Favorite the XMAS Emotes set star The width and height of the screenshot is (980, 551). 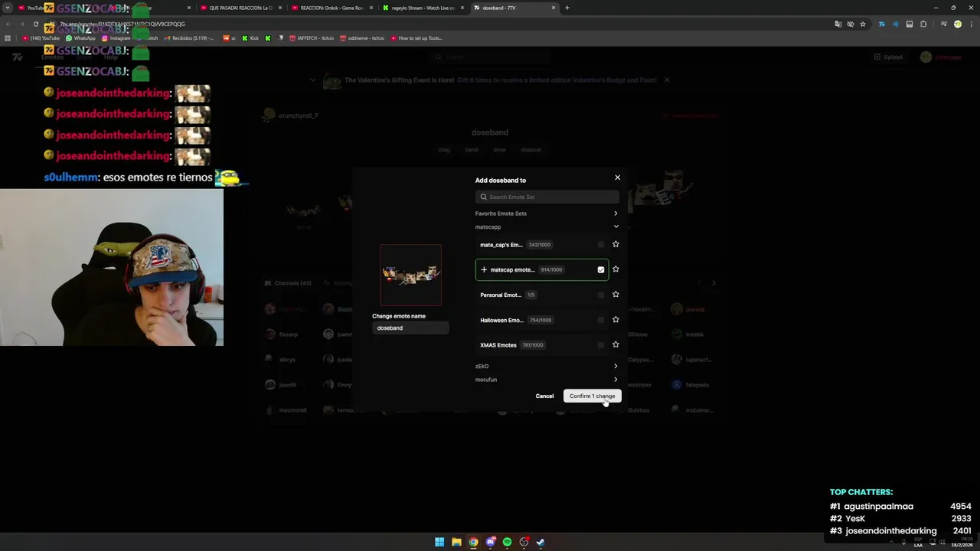click(616, 344)
